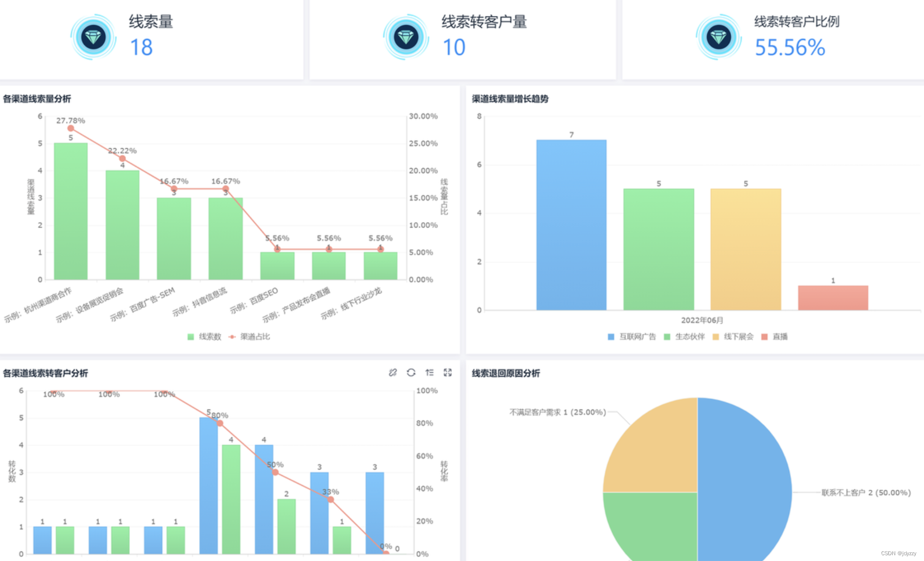Click the red 直播 bar valued 1
The width and height of the screenshot is (924, 561).
click(x=833, y=298)
